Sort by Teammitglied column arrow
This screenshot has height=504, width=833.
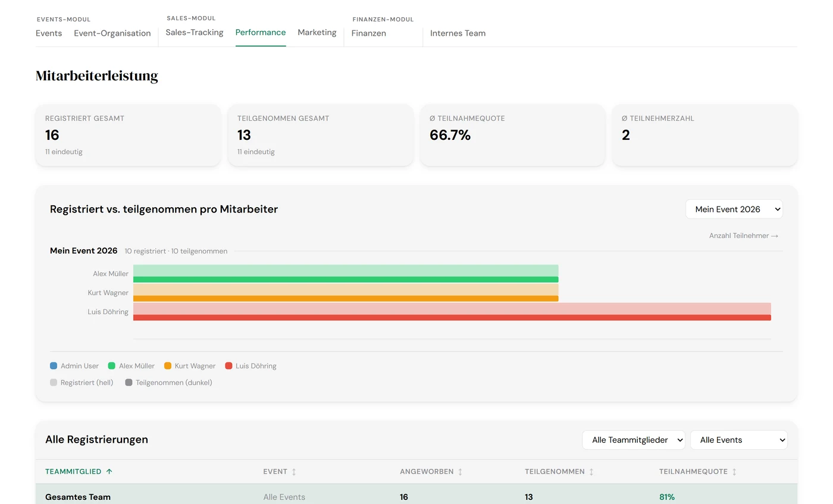pyautogui.click(x=109, y=472)
